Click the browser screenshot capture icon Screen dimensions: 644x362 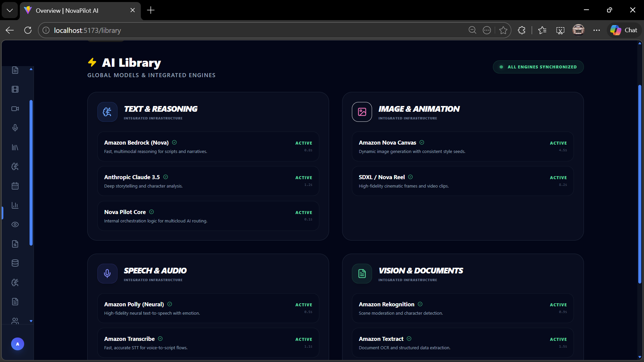(x=560, y=30)
